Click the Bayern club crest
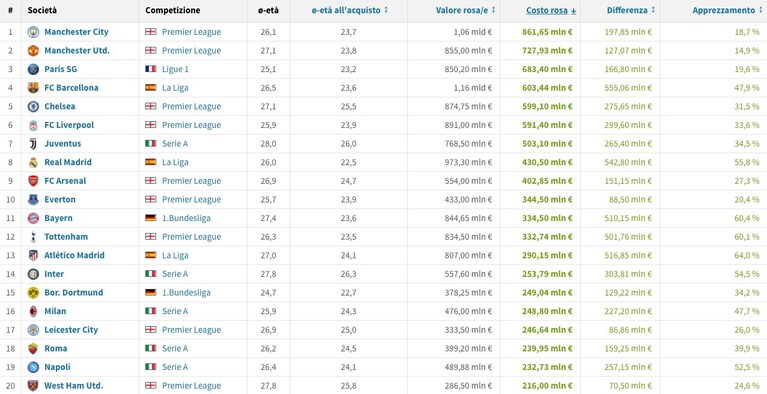The image size is (767, 394). pyautogui.click(x=33, y=218)
